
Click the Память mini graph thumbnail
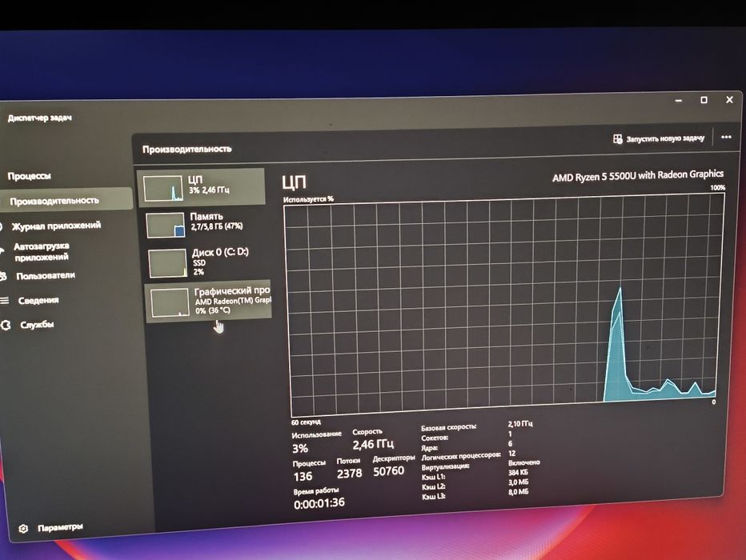[166, 225]
